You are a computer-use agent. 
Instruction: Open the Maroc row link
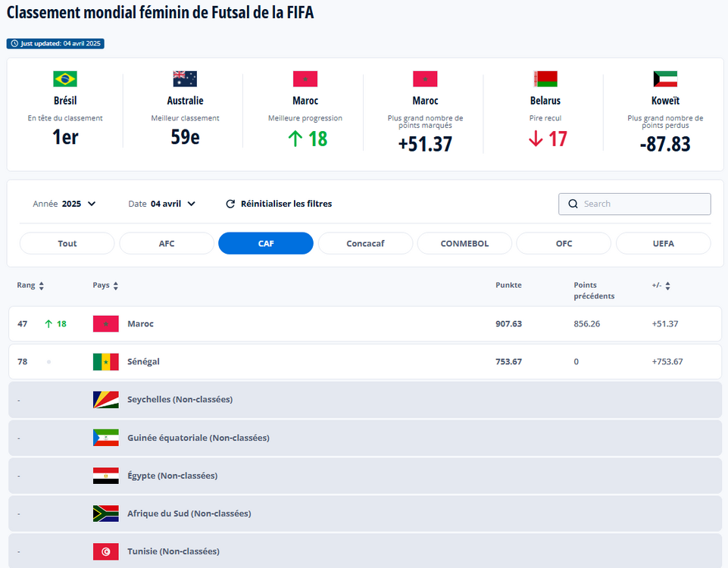click(x=365, y=324)
